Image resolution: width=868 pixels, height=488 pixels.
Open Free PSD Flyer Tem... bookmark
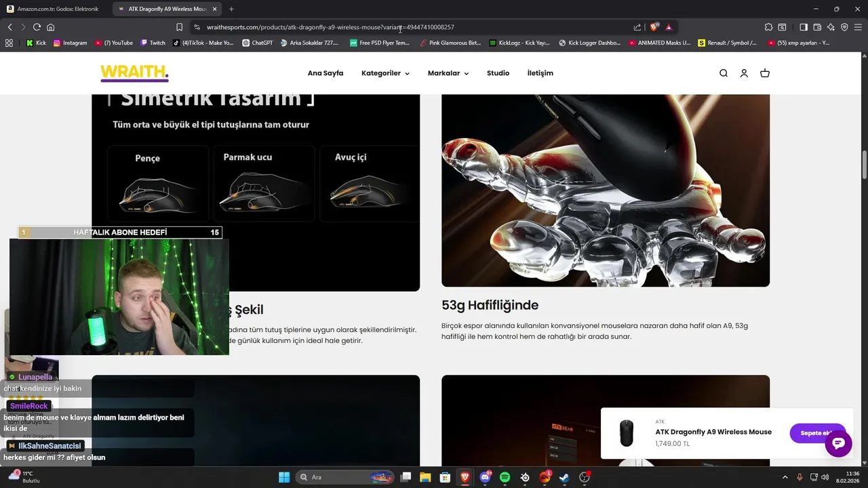click(x=380, y=43)
